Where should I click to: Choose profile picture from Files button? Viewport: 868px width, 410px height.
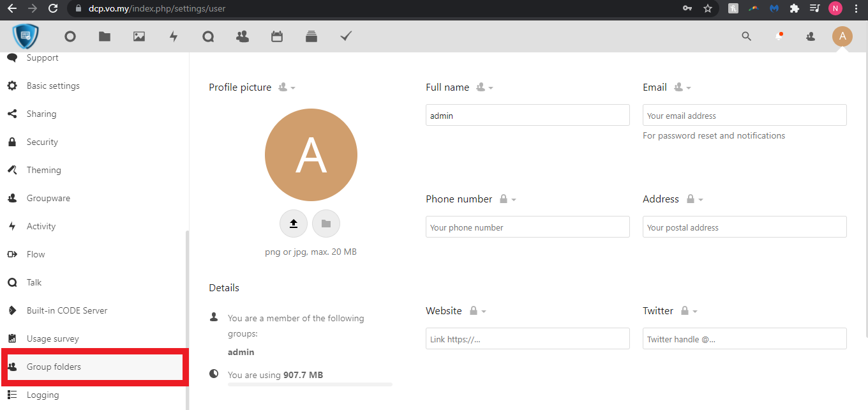pyautogui.click(x=326, y=224)
